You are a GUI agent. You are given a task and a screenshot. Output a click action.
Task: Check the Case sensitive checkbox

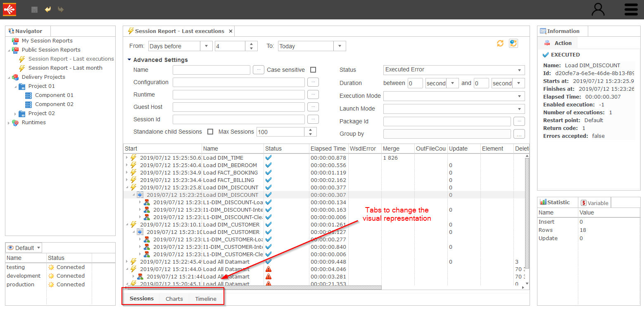point(313,70)
